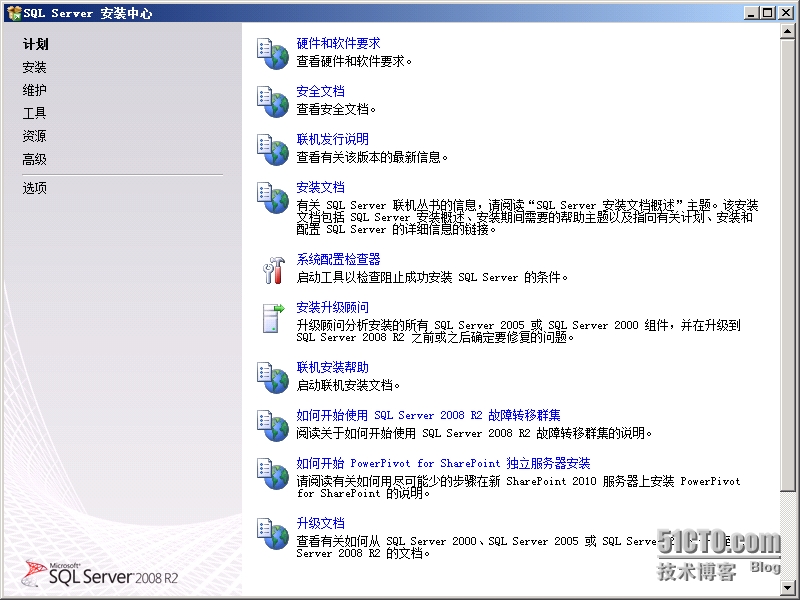Screen dimensions: 800x600
Task: Click the icon next to 联机发行说明
Action: 273,149
